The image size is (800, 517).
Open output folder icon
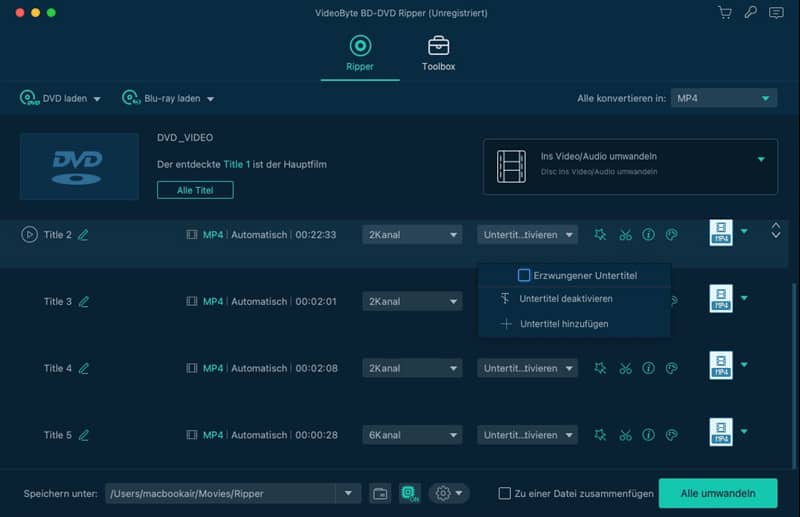coord(380,494)
